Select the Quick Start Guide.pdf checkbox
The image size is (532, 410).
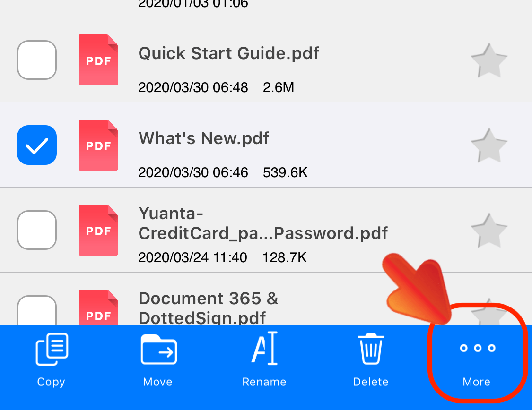pos(36,60)
